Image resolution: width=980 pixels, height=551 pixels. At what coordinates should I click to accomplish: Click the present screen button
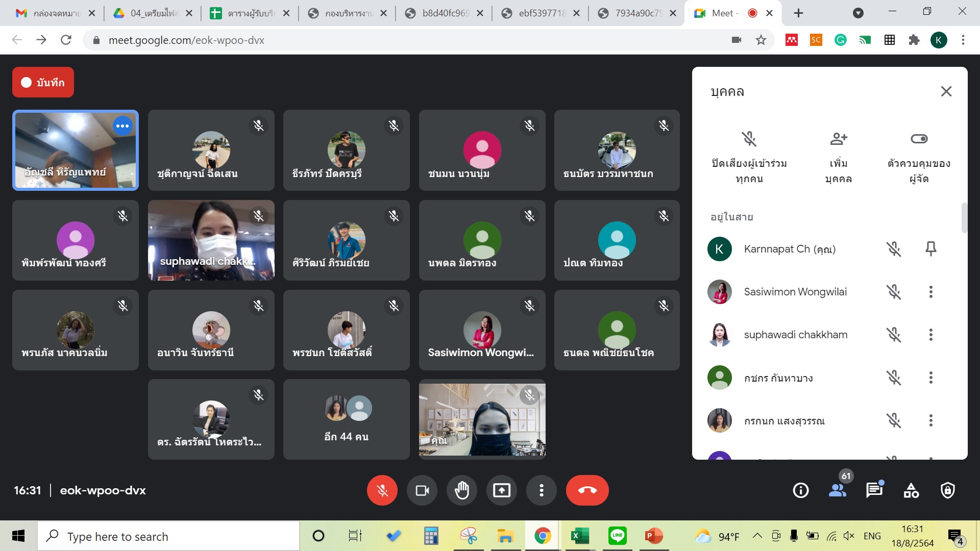pos(502,490)
